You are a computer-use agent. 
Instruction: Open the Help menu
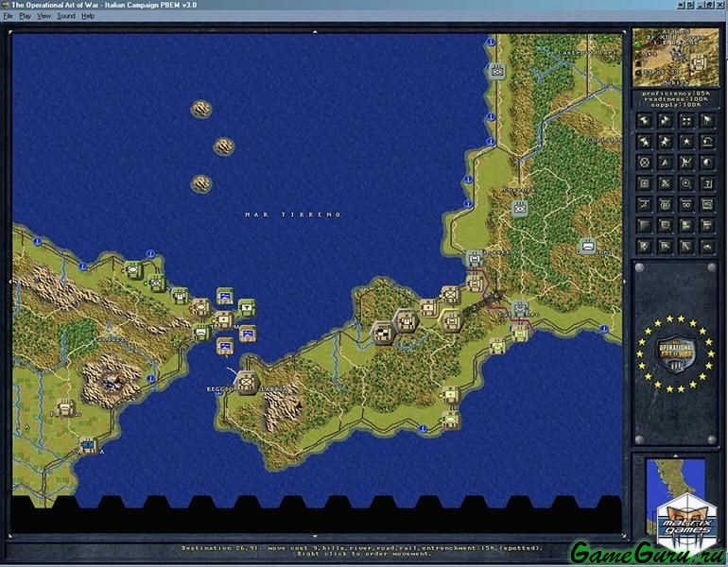pos(88,16)
